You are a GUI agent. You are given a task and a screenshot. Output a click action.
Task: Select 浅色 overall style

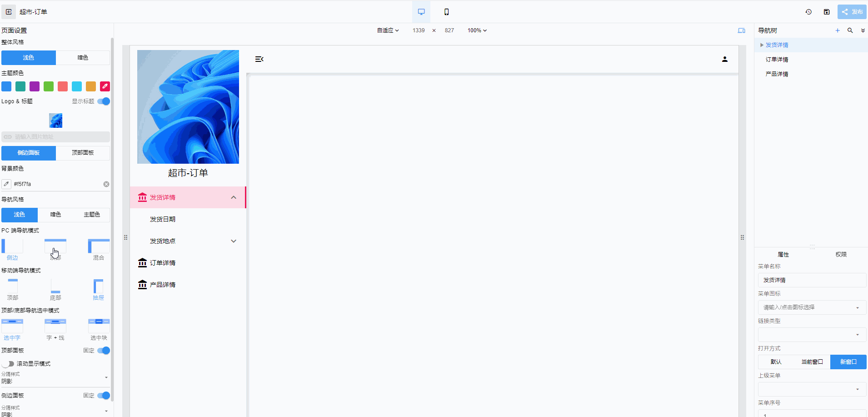(x=29, y=58)
